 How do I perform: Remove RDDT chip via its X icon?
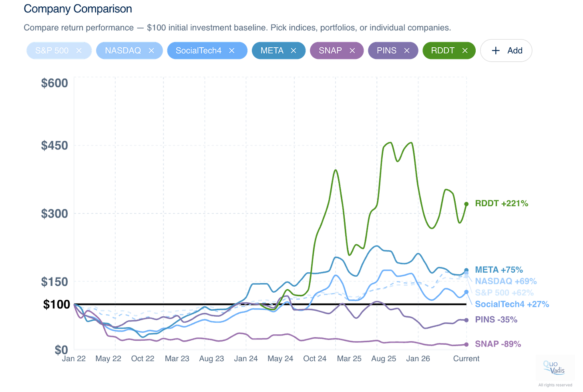(465, 51)
